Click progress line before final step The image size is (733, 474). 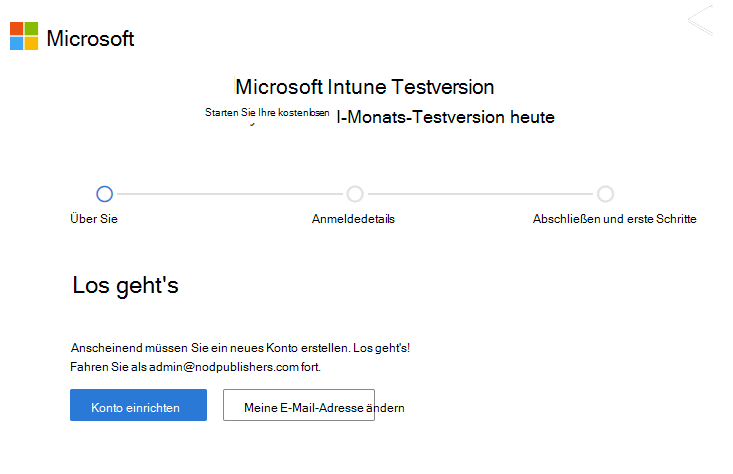480,194
